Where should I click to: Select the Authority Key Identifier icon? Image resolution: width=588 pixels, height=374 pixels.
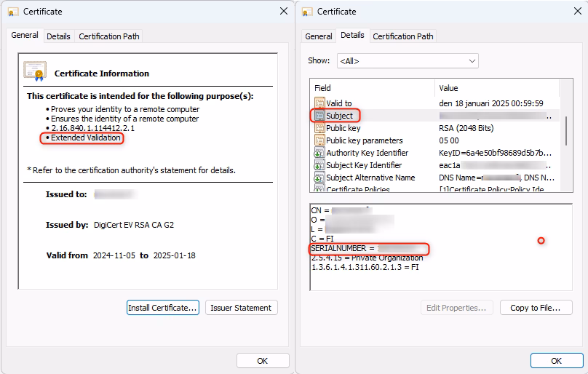319,153
